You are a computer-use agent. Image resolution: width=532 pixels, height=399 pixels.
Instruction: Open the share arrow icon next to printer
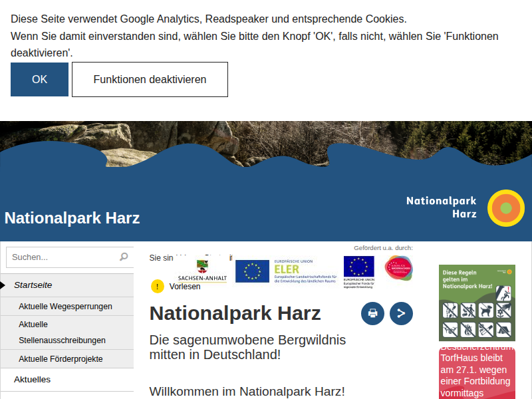click(400, 313)
